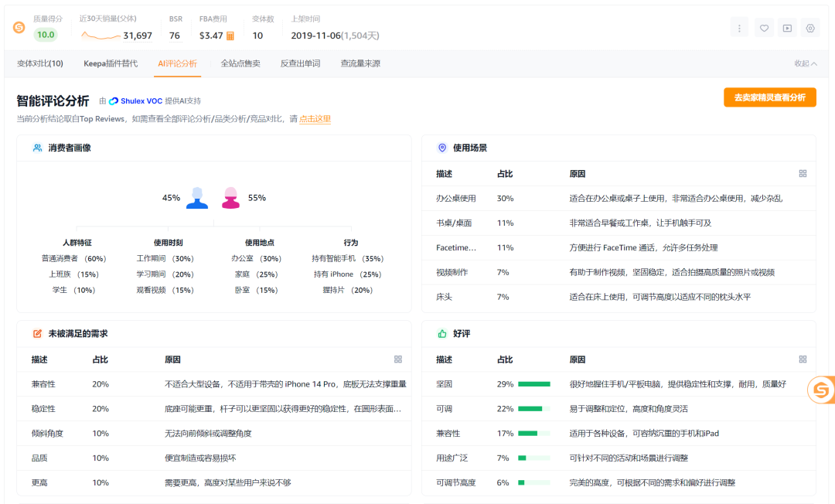Click the FBA fee calculator icon
Screen dimensions: 835x504
tap(230, 36)
